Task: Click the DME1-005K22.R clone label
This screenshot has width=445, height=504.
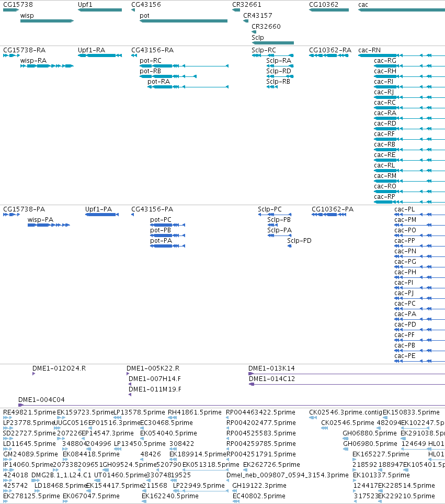Action: 153,368
